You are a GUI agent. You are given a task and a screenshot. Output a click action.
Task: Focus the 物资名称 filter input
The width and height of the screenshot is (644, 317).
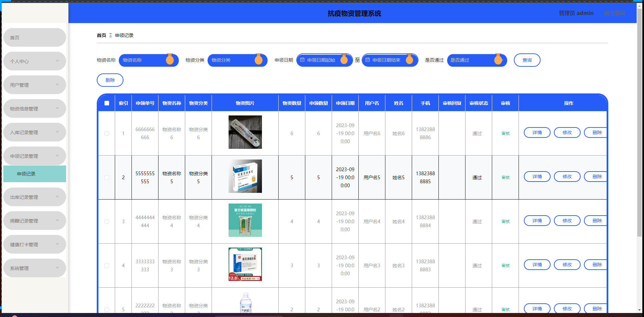point(148,60)
